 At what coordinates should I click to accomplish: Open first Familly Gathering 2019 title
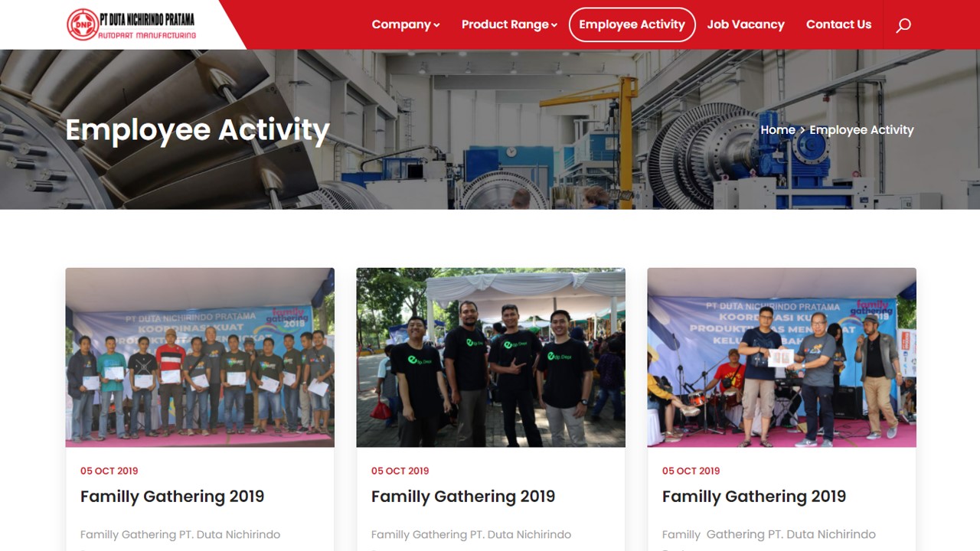172,497
